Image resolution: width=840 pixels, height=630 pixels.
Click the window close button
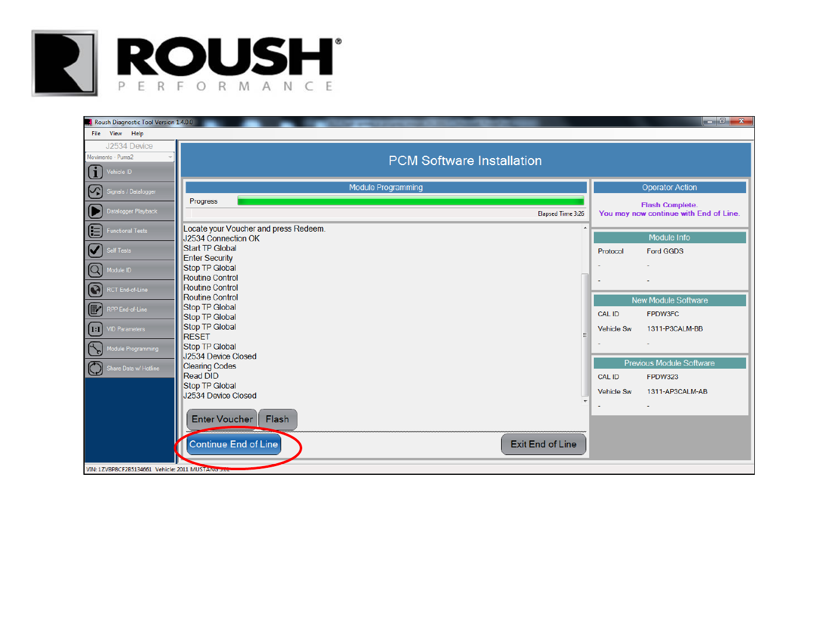click(x=741, y=121)
